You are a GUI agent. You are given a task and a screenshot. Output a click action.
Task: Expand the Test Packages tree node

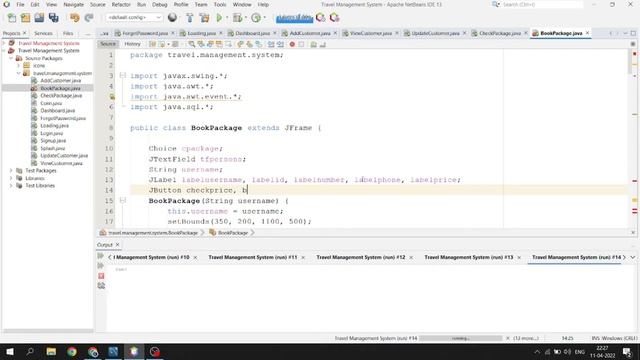click(11, 171)
